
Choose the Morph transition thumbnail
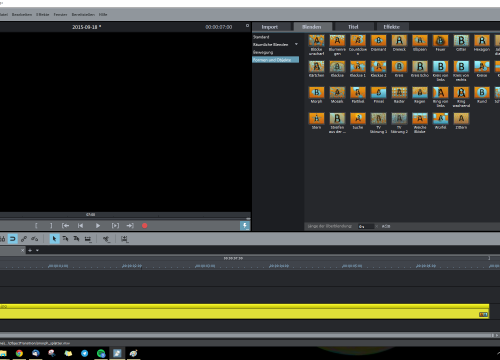(x=316, y=95)
